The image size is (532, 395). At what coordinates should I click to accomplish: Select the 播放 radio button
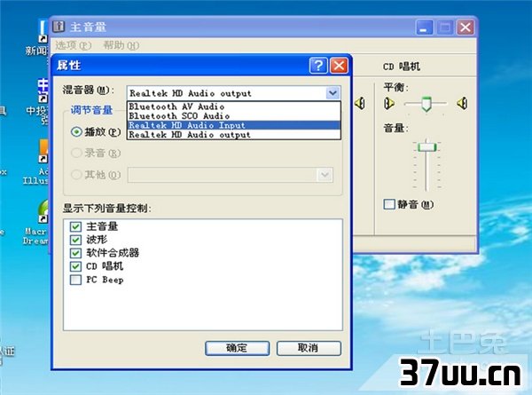pos(76,131)
